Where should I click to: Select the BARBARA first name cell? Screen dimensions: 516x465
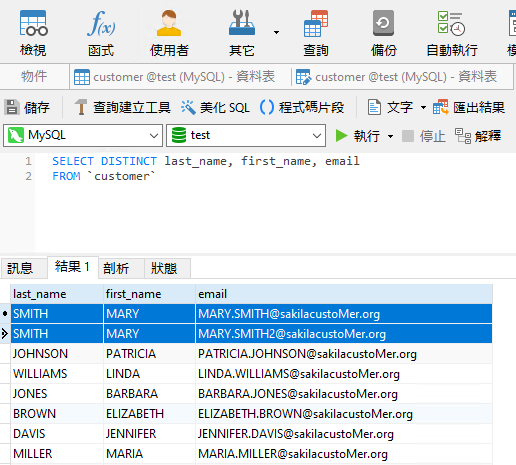click(149, 394)
